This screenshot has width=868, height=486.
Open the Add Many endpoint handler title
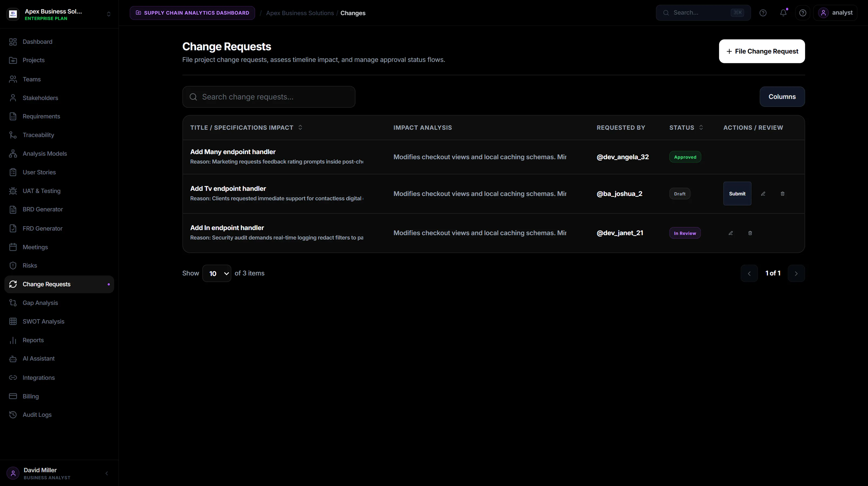tap(233, 152)
